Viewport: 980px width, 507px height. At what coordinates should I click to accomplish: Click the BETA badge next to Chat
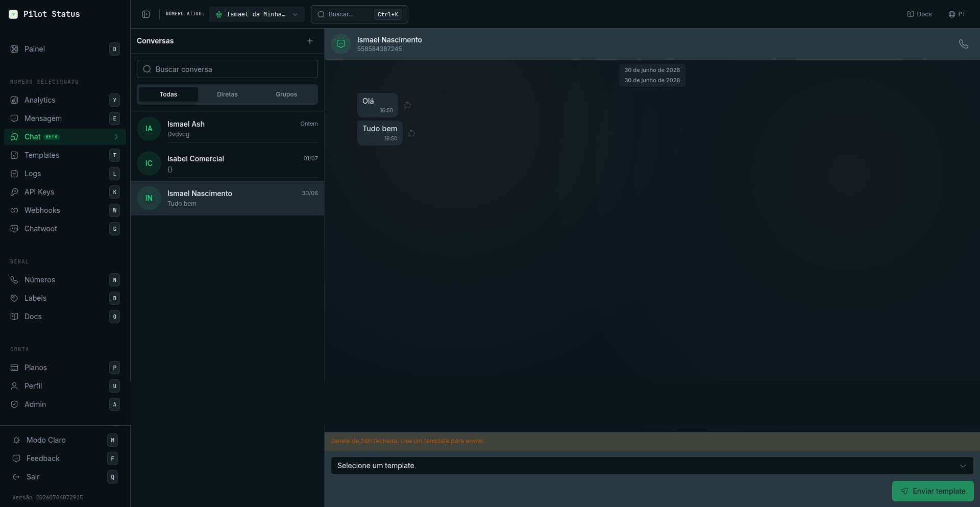[52, 137]
